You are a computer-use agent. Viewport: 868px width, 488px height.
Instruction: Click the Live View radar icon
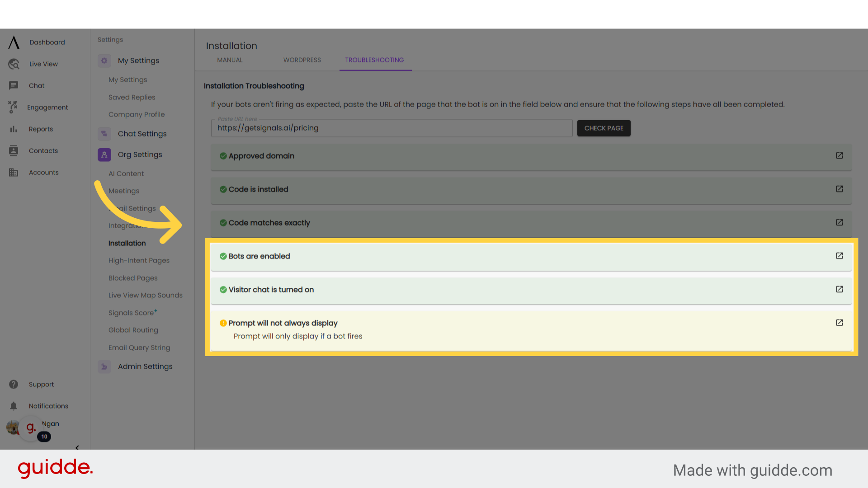point(14,64)
